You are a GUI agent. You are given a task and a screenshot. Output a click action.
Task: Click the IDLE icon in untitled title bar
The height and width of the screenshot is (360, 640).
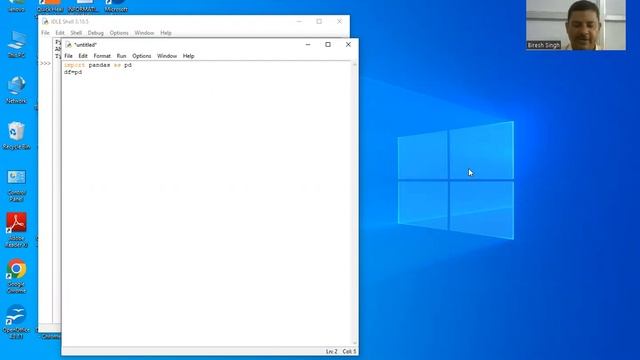click(x=69, y=44)
